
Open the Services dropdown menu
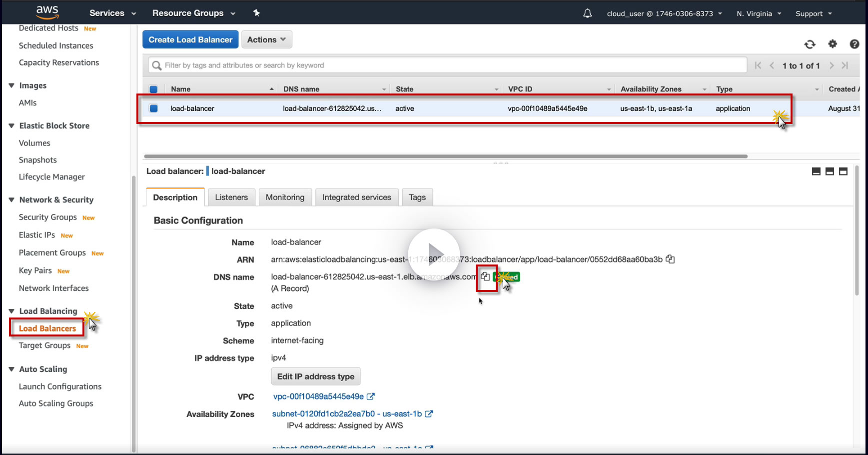tap(112, 13)
